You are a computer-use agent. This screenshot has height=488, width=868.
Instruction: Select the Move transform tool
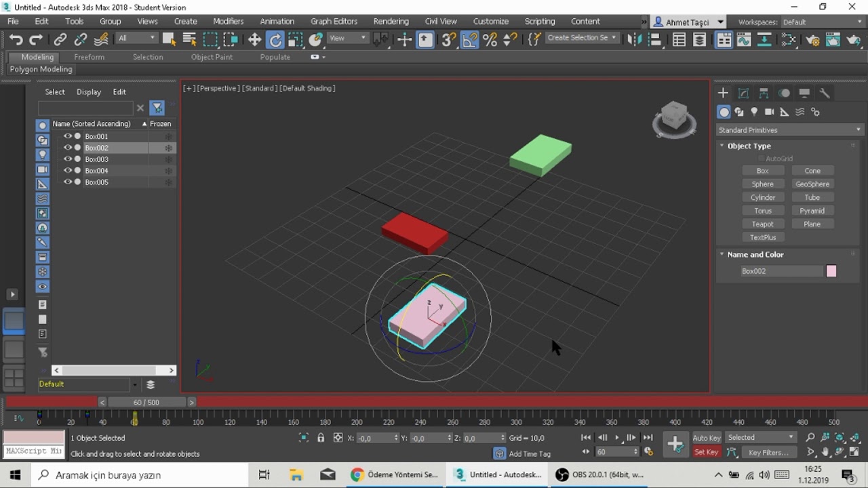tap(254, 39)
